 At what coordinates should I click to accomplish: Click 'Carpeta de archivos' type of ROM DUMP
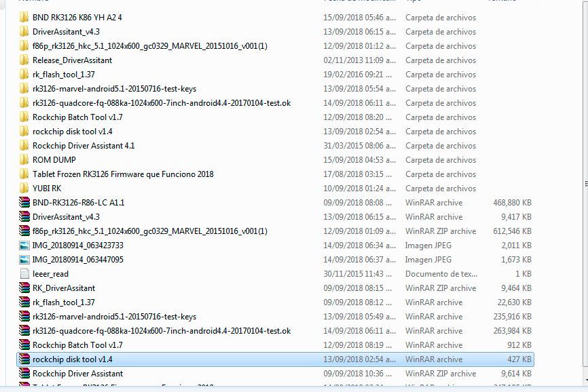pos(441,160)
